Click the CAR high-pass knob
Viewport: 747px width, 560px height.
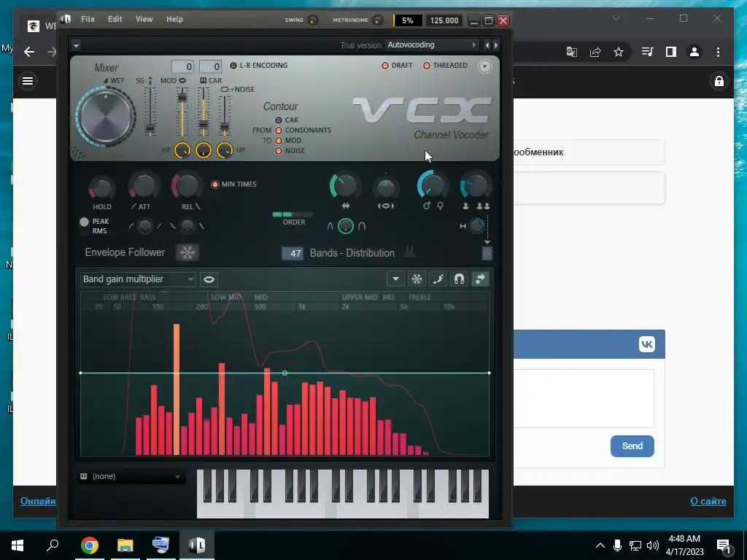pyautogui.click(x=204, y=150)
